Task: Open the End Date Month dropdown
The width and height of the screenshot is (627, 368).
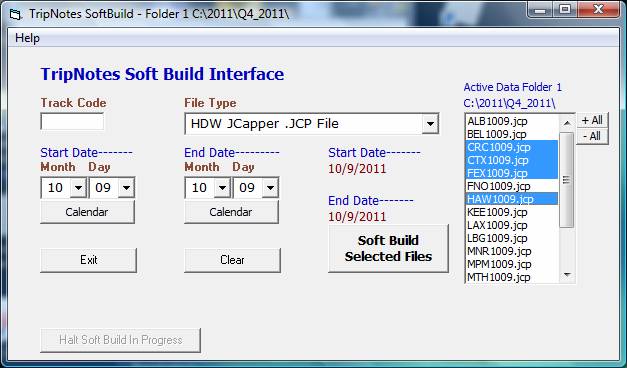Action: pyautogui.click(x=222, y=188)
